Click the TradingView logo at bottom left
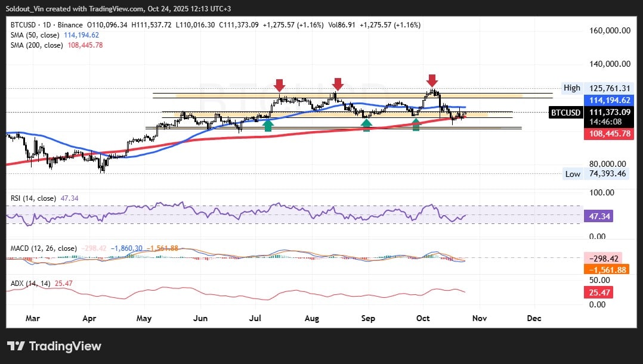This screenshot has height=364, width=643. [x=54, y=346]
